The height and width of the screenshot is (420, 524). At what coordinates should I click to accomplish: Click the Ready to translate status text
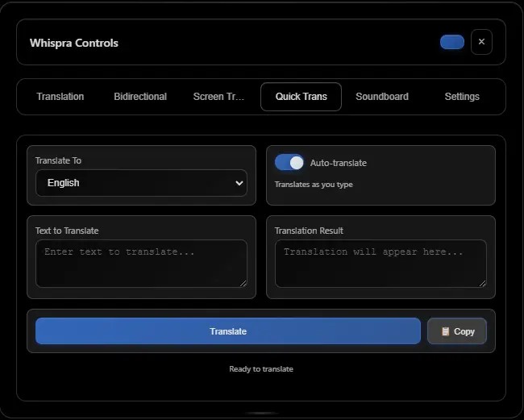261,369
